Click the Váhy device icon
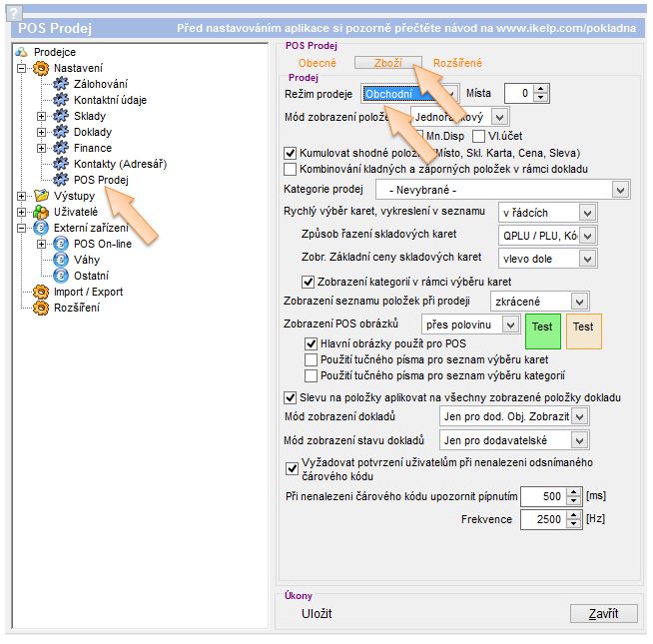Screen dimensions: 653x644 (61, 260)
